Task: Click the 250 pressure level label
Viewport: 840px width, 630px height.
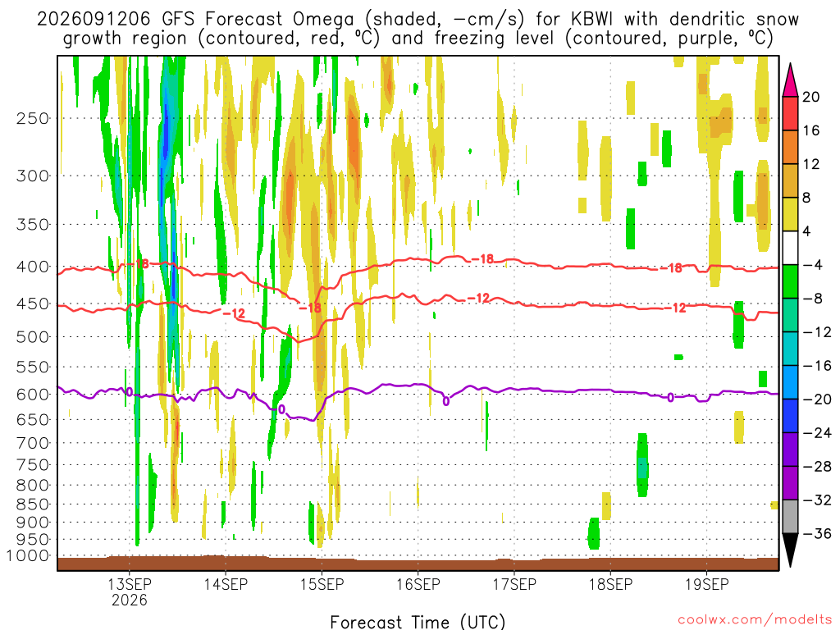Action: [33, 118]
